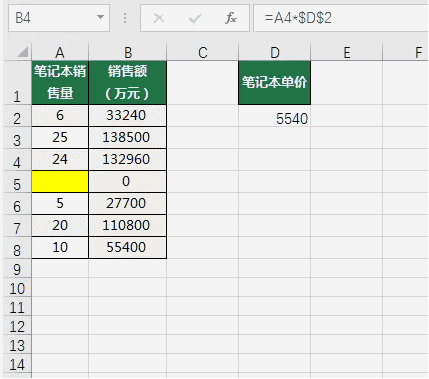The height and width of the screenshot is (379, 429).
Task: Select cell A8 with value 10
Action: click(x=60, y=248)
